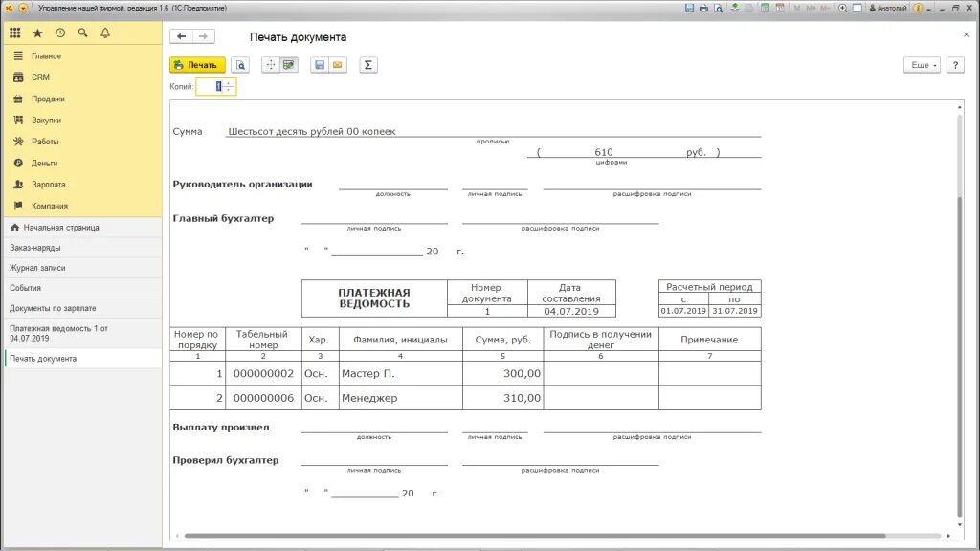This screenshot has height=551, width=980.
Task: Select the amount cell '310,00'
Action: click(x=503, y=398)
